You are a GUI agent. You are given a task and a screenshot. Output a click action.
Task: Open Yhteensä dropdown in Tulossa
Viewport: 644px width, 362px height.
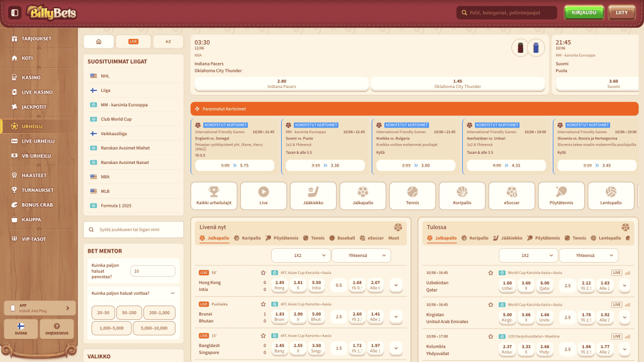point(589,255)
